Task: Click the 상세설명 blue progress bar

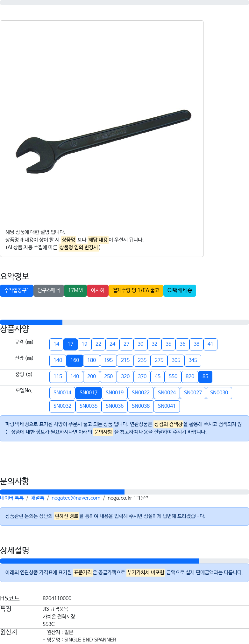Action: coord(100,561)
